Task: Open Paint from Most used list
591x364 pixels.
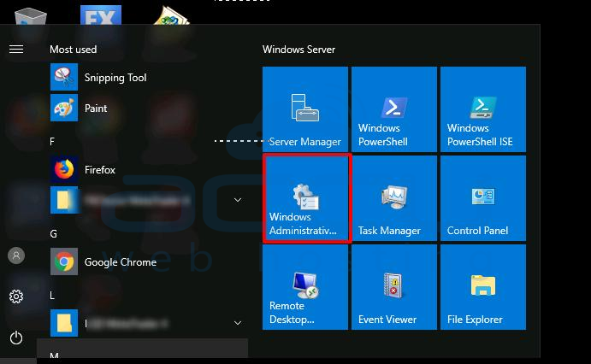Action: (x=143, y=108)
